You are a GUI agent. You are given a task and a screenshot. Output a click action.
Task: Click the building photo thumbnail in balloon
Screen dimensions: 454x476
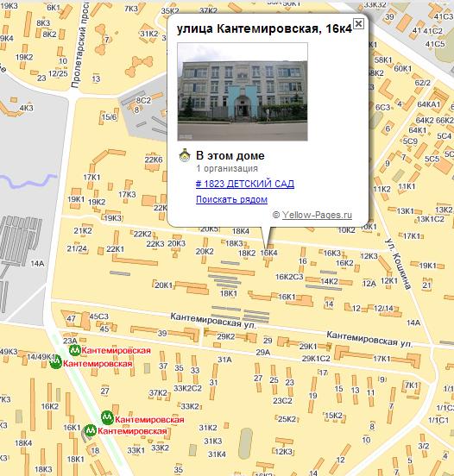coord(243,91)
